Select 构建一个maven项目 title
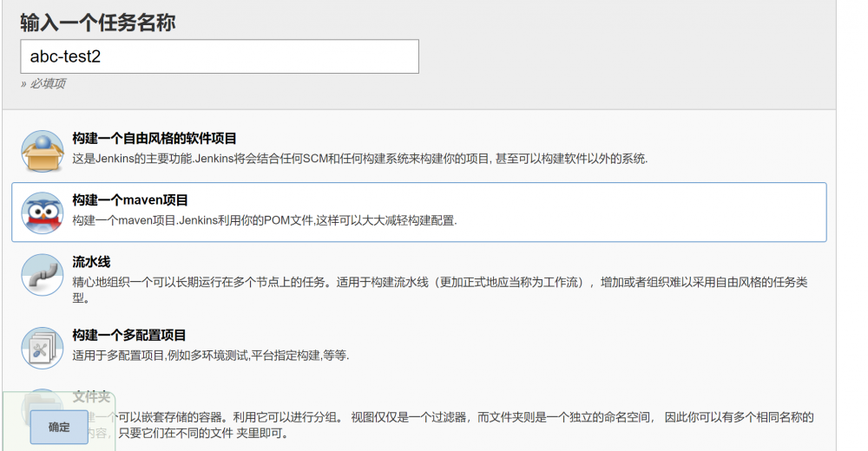 pyautogui.click(x=130, y=200)
